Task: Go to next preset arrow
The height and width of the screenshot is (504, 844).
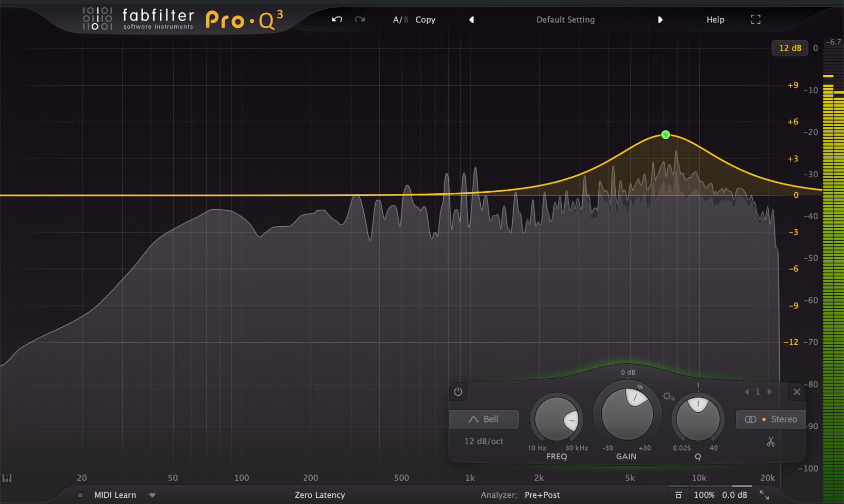Action: point(660,20)
